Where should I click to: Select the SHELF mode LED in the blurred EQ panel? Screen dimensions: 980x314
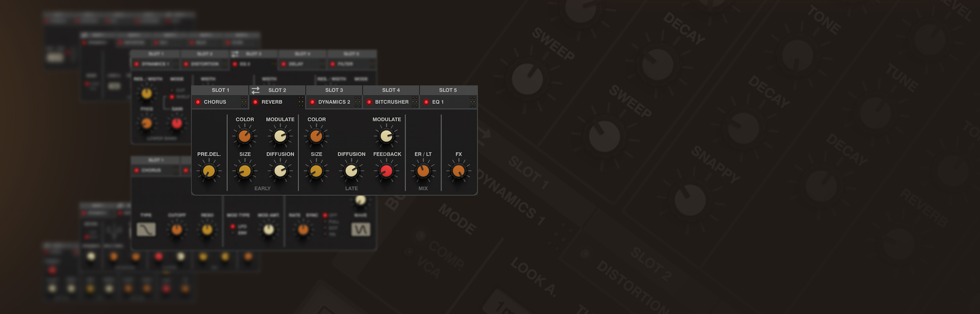click(x=172, y=97)
